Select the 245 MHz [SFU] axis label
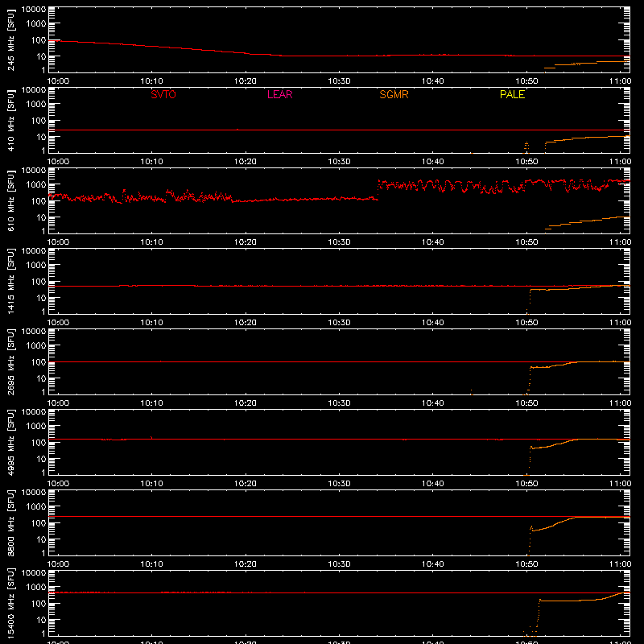The image size is (644, 644). click(x=11, y=39)
